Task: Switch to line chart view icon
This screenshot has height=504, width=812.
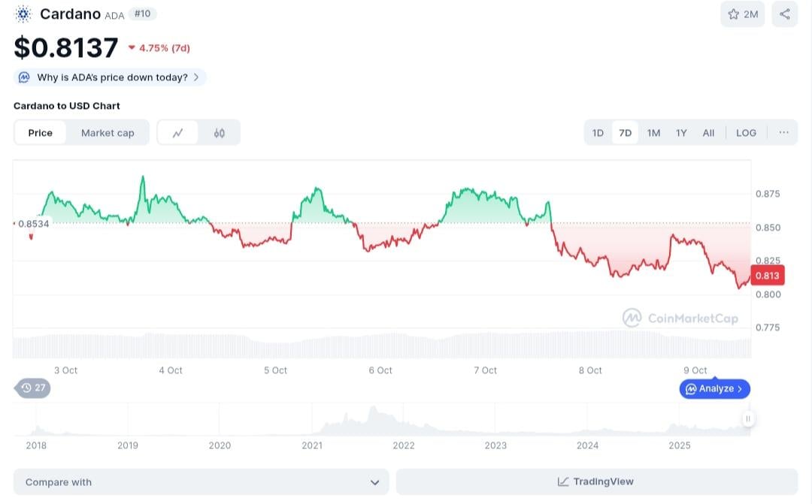Action: tap(178, 133)
